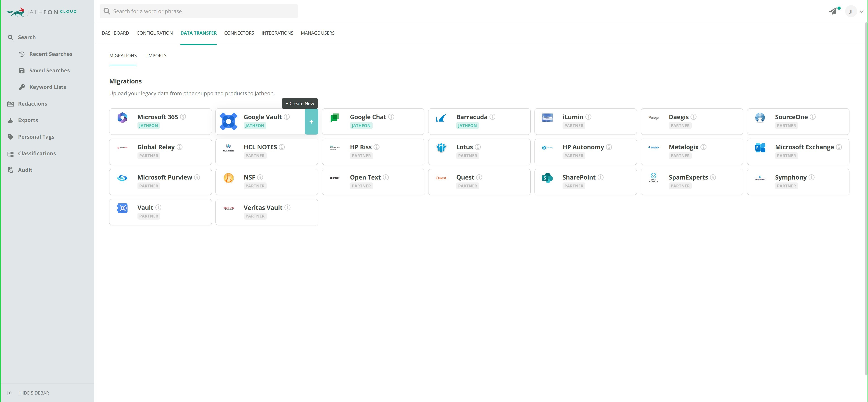Open the JI user account dropdown
This screenshot has width=868, height=402.
tap(855, 11)
